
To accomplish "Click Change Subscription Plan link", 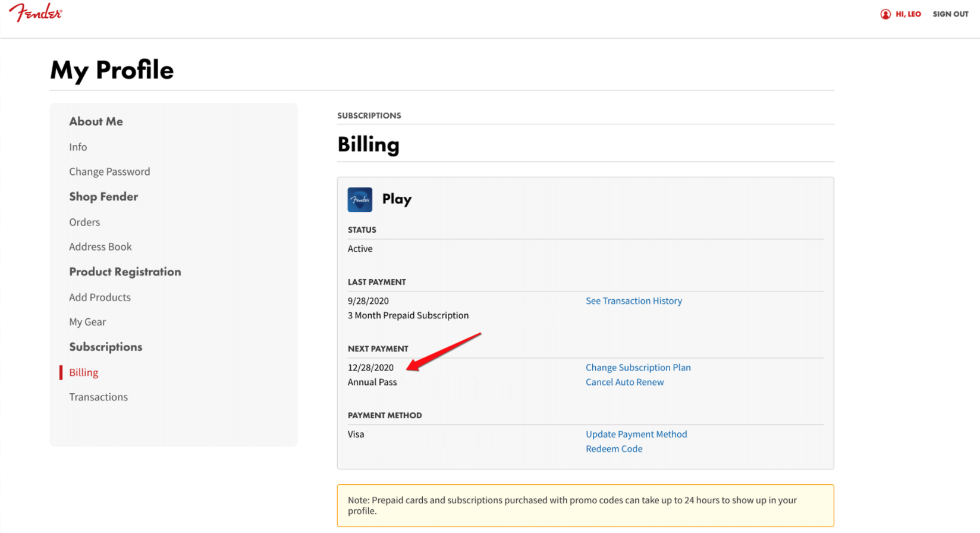I will (638, 368).
